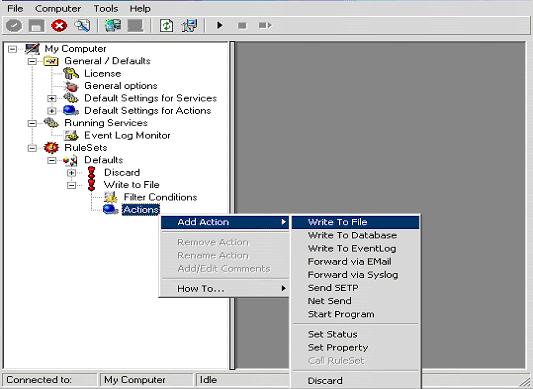The height and width of the screenshot is (389, 533).
Task: Expand Default Settings for Services node
Action: point(52,99)
